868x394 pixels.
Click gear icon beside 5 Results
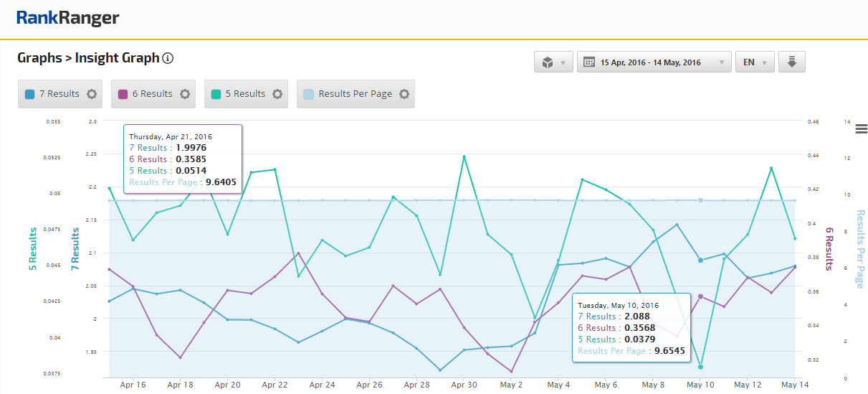277,94
